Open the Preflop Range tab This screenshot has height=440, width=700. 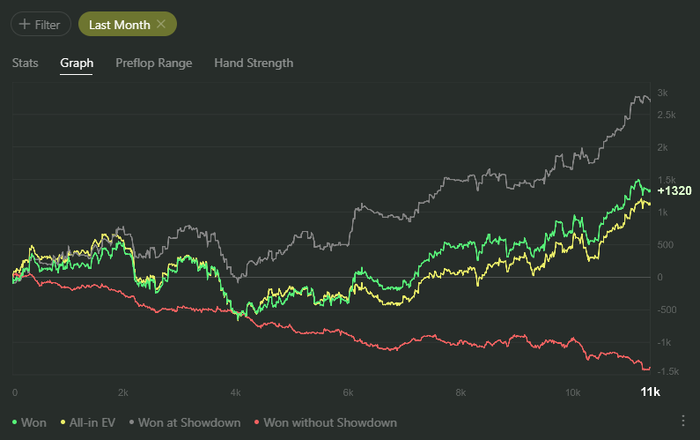coord(153,63)
